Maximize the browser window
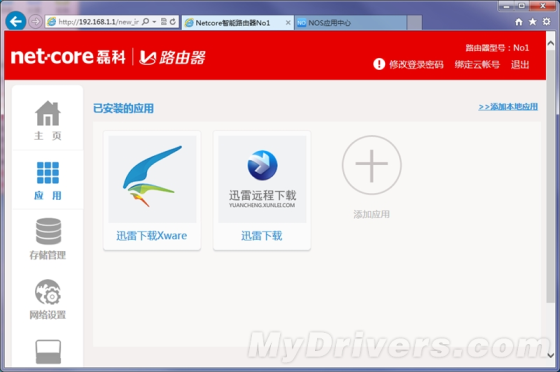The image size is (560, 372). [x=522, y=6]
